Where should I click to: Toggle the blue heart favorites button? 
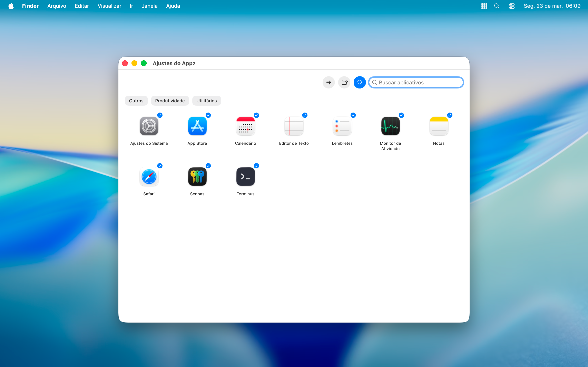pyautogui.click(x=359, y=83)
